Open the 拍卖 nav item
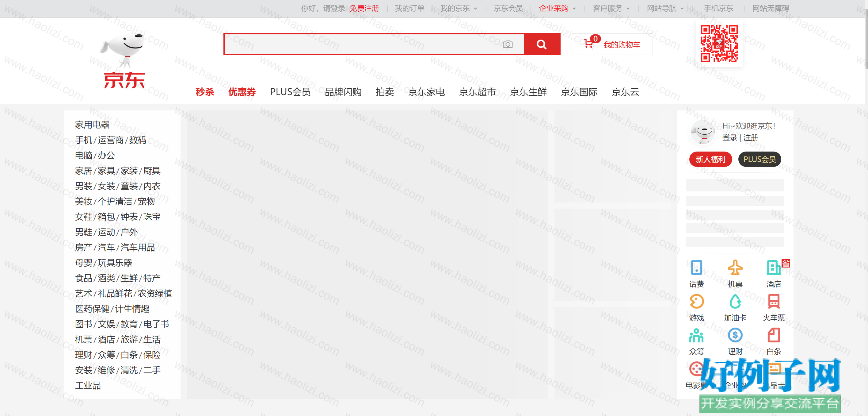 [385, 92]
